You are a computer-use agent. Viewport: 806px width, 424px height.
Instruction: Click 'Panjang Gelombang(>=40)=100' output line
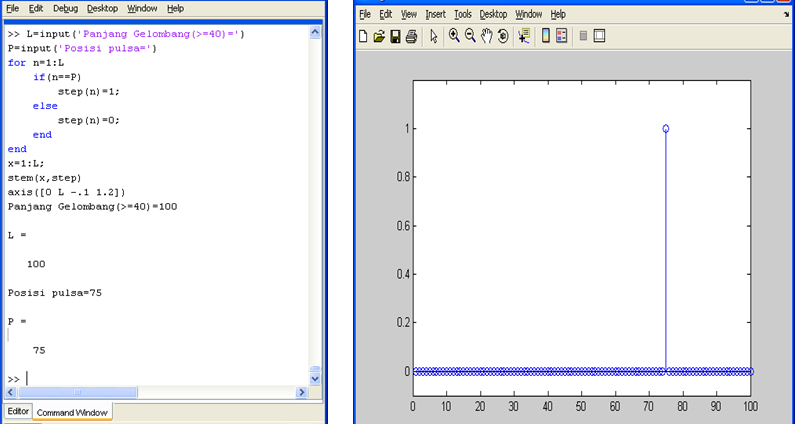point(93,207)
